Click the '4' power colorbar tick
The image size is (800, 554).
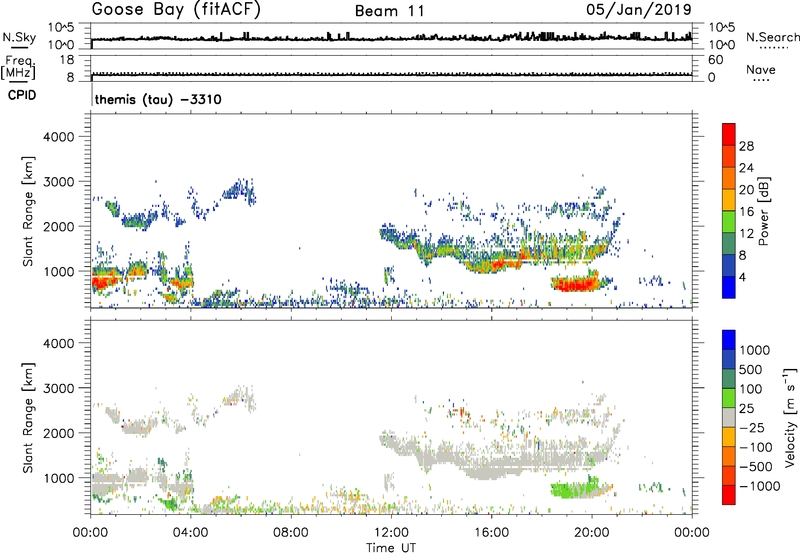[x=742, y=277]
